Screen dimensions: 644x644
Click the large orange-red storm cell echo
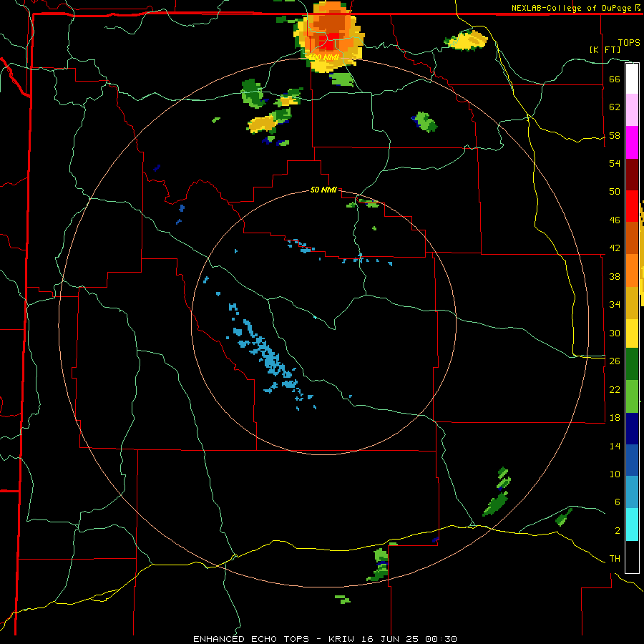click(x=330, y=37)
